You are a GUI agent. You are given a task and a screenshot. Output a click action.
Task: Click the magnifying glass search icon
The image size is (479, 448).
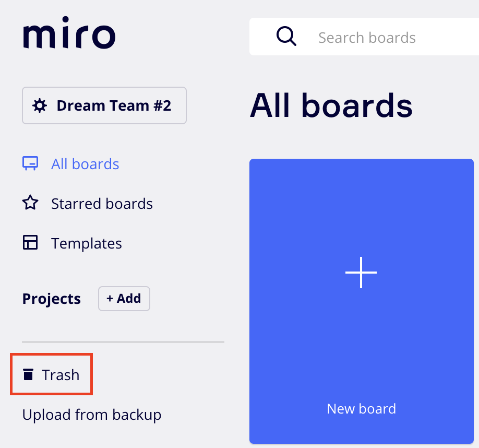(x=286, y=37)
